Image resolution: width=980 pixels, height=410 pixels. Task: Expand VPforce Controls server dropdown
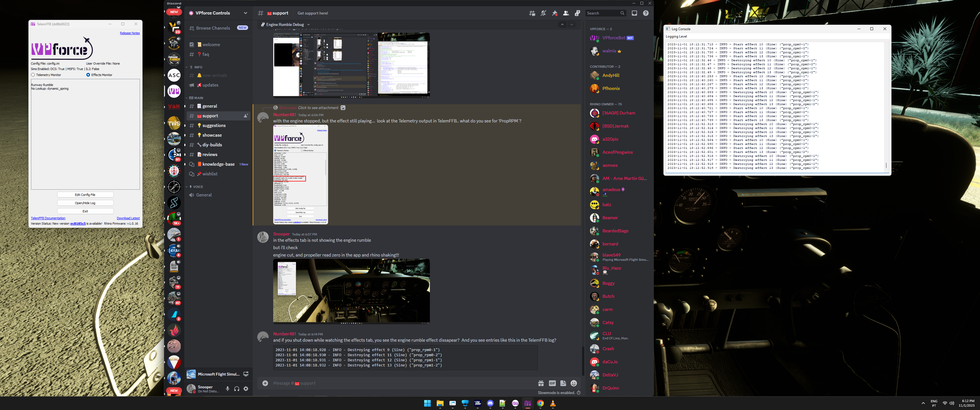coord(245,13)
